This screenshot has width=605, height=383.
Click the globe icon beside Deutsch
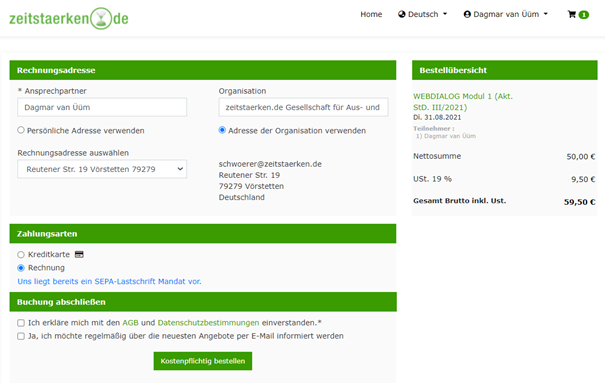[402, 14]
